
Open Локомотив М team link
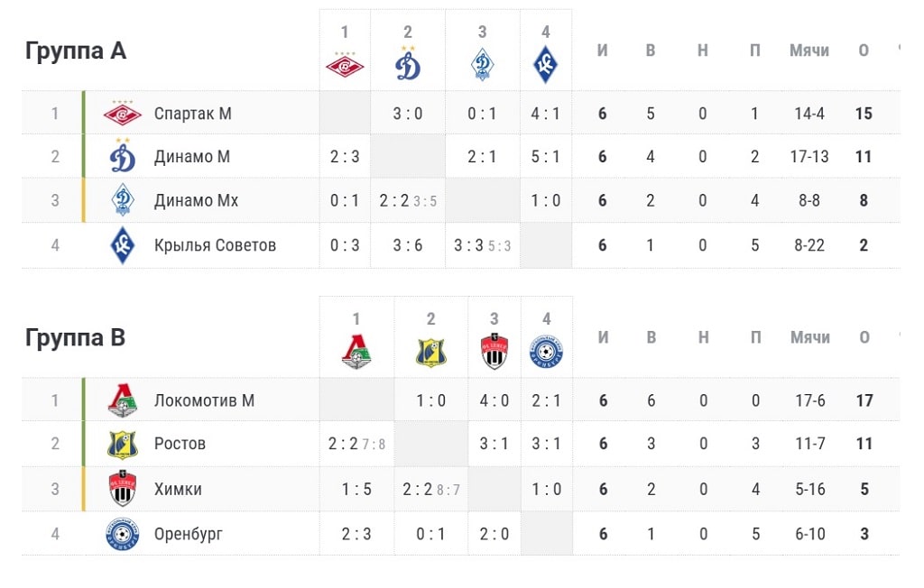coord(205,400)
